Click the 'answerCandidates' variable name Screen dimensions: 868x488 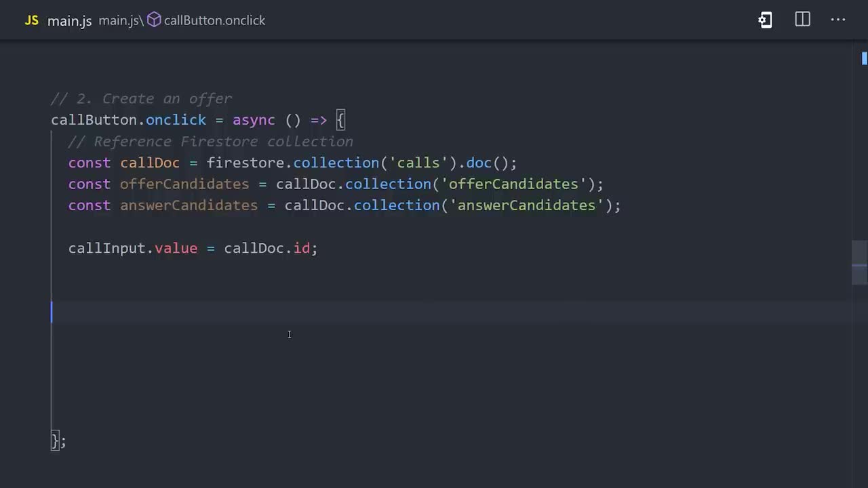point(189,205)
